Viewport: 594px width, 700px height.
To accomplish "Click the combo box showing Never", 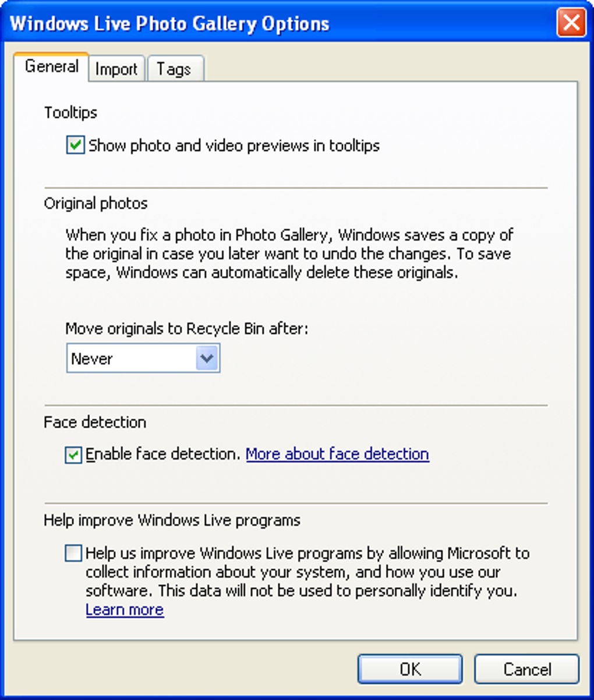I will (143, 358).
